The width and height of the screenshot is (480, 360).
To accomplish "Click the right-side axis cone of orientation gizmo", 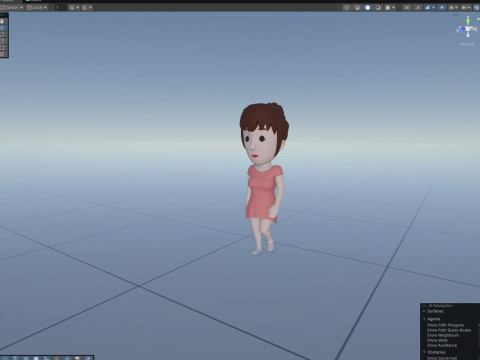I will [x=474, y=29].
